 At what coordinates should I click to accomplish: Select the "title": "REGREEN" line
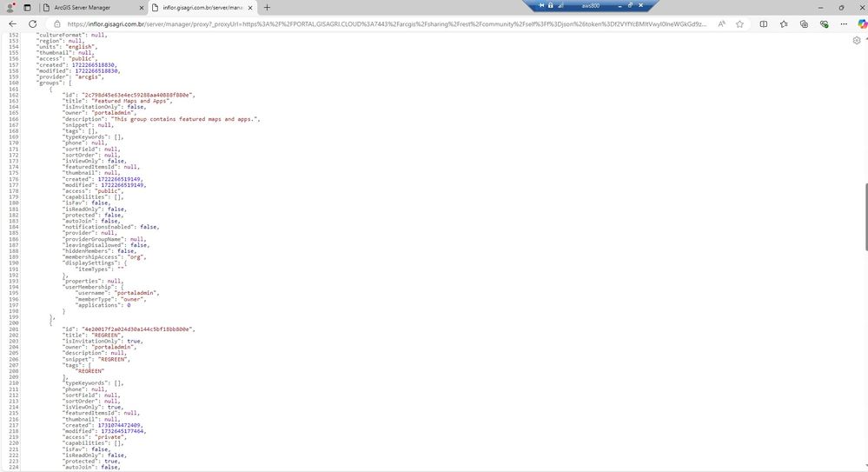coord(92,336)
